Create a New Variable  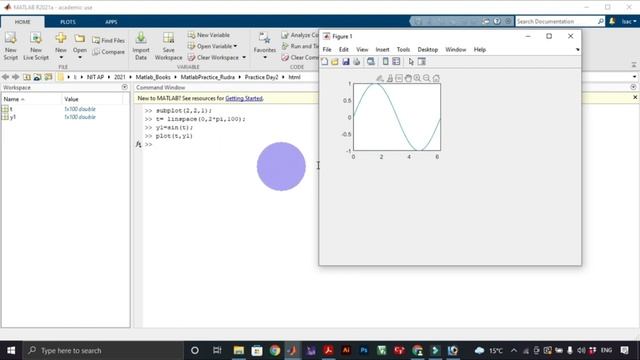click(209, 35)
